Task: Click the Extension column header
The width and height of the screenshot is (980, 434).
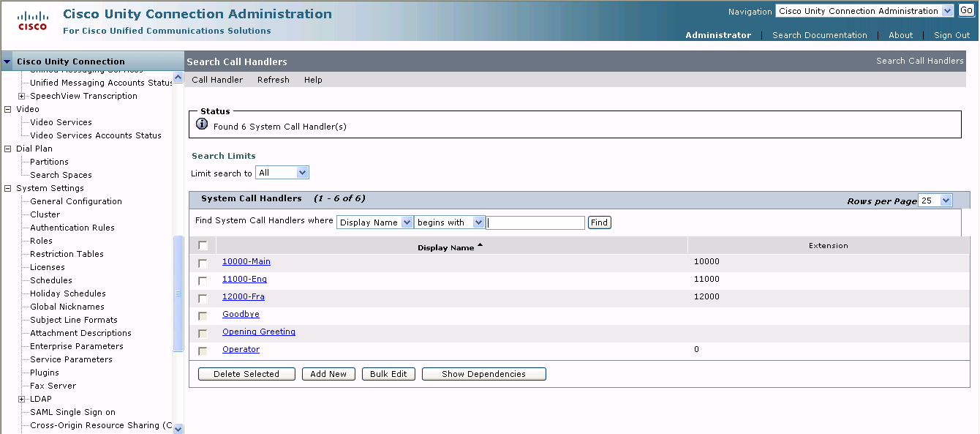Action: (x=828, y=246)
